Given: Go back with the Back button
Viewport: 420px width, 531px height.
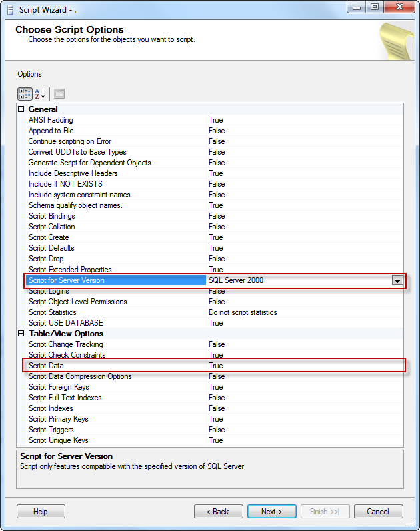Looking at the screenshot, I should [x=218, y=512].
